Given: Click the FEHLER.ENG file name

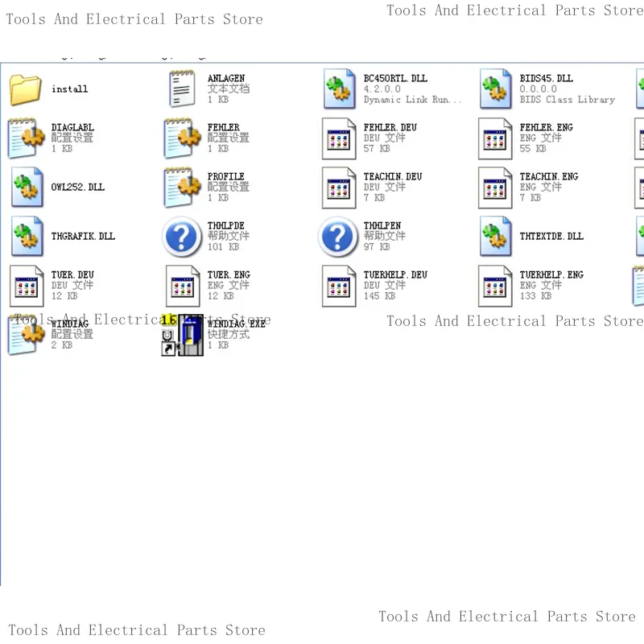Looking at the screenshot, I should coord(547,127).
